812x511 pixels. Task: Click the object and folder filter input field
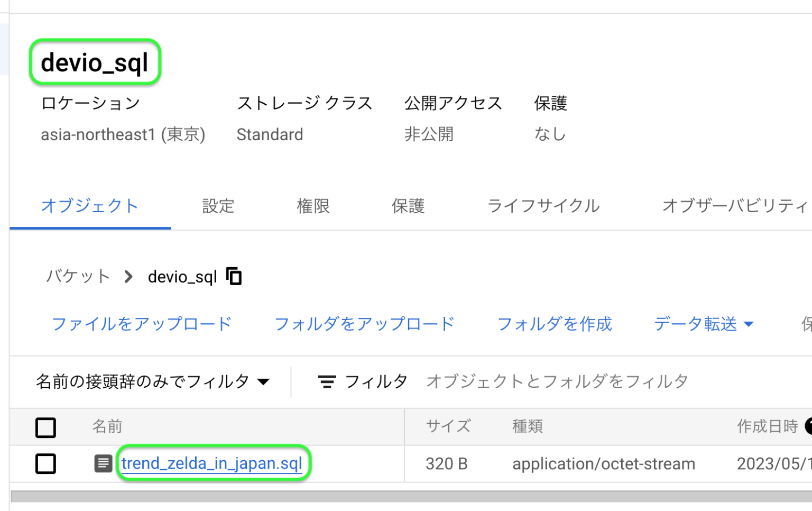click(557, 381)
